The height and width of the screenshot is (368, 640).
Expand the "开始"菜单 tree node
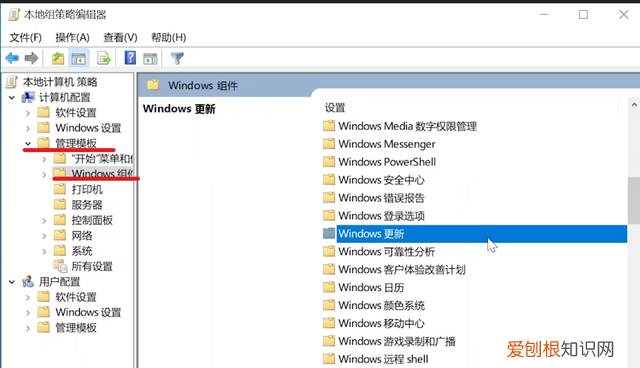[x=44, y=159]
